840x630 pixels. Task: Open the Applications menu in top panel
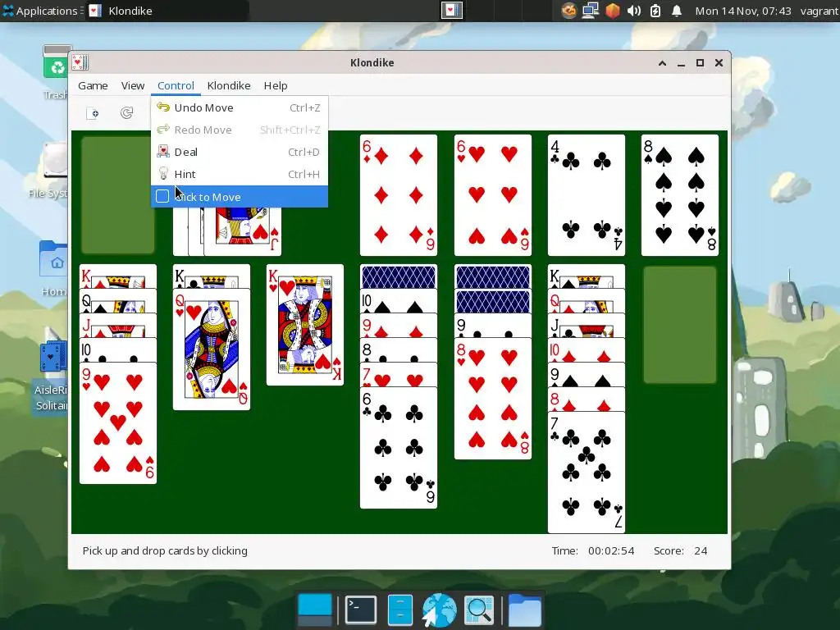point(43,11)
